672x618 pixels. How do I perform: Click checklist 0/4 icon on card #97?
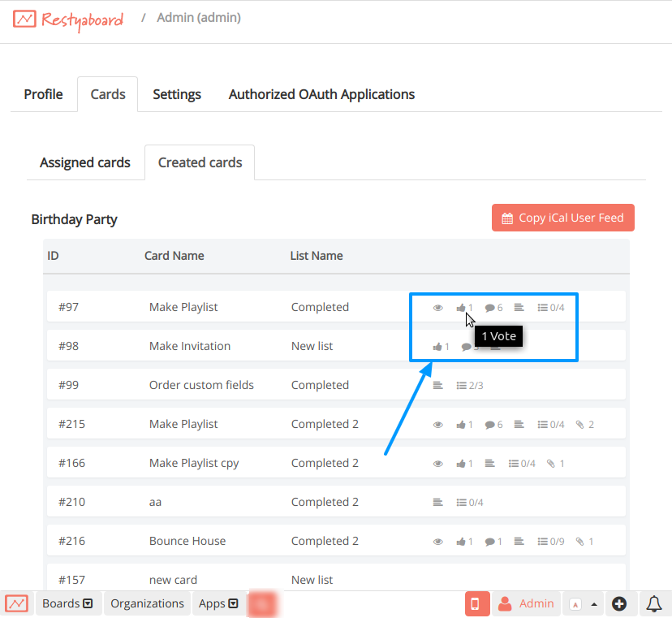551,308
